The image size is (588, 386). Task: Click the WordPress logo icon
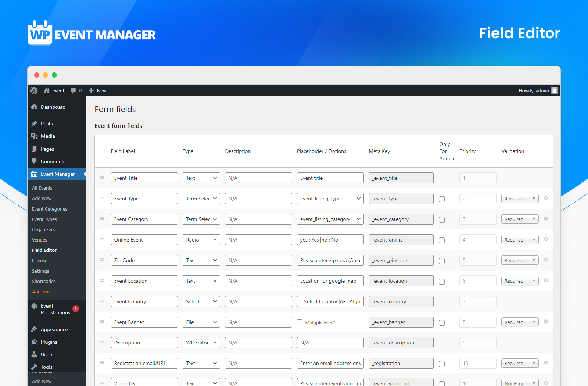pos(34,90)
